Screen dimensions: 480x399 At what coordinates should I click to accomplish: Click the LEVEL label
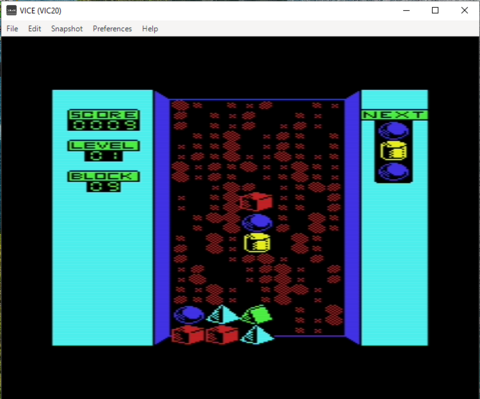click(104, 146)
